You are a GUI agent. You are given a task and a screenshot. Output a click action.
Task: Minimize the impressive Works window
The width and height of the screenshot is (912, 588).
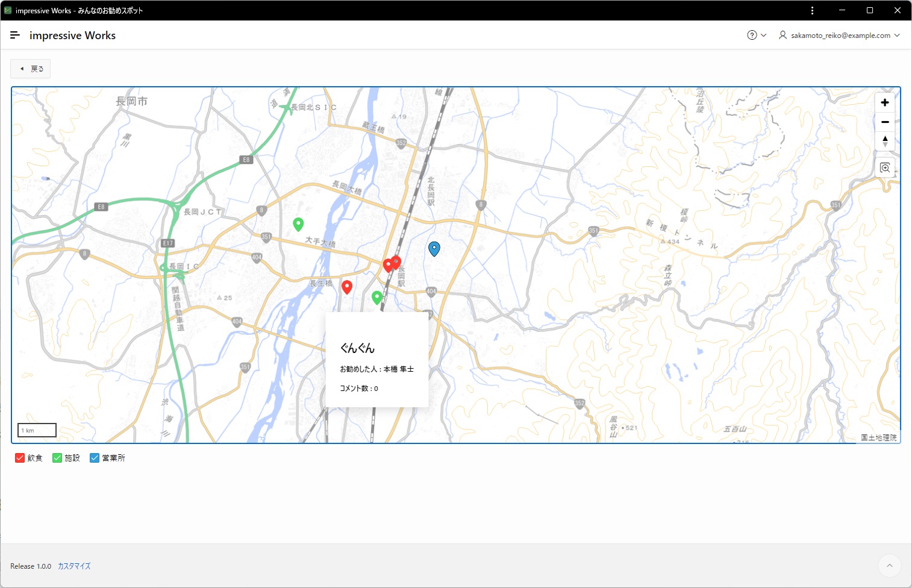click(842, 10)
